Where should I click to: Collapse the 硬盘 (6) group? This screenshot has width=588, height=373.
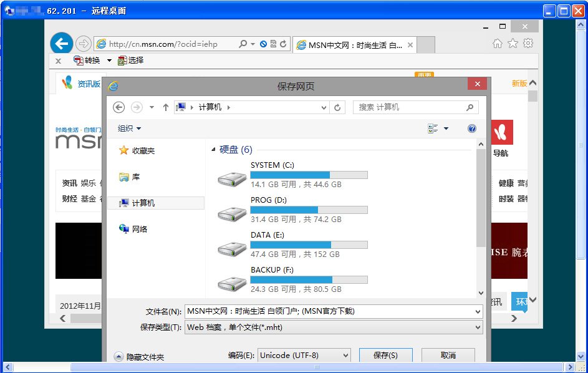coord(213,150)
